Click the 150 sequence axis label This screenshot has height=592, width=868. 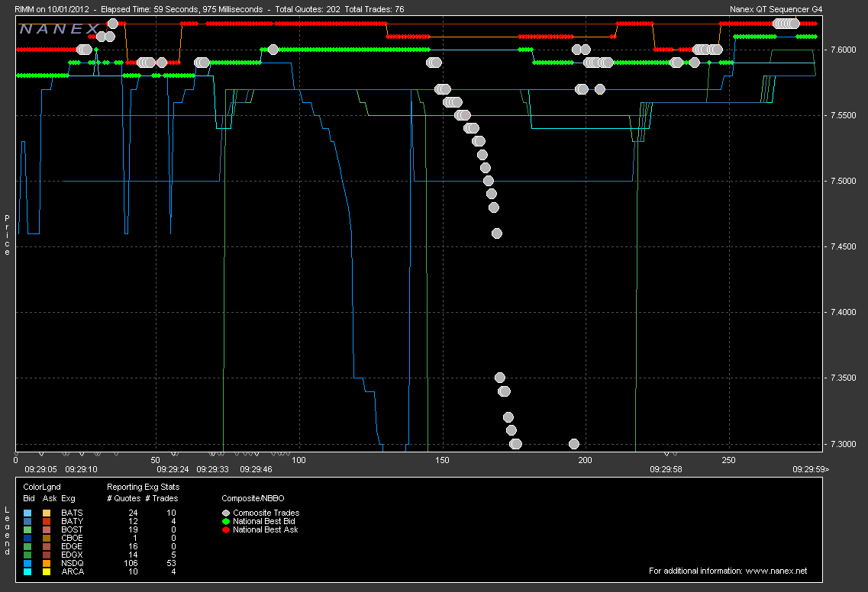click(442, 460)
